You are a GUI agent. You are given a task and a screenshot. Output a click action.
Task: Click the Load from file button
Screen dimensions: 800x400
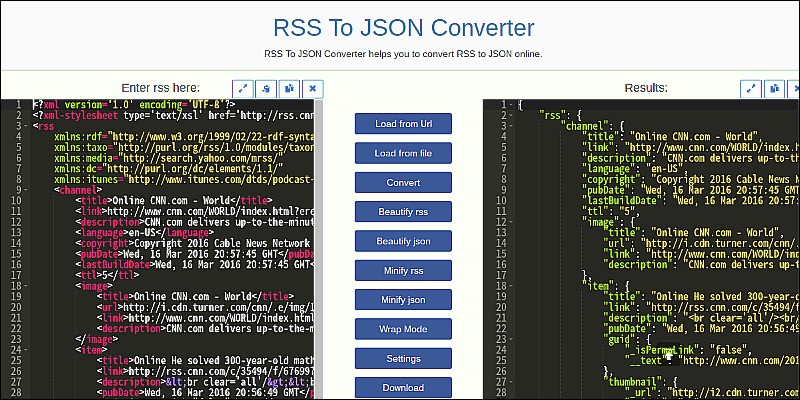coord(403,153)
